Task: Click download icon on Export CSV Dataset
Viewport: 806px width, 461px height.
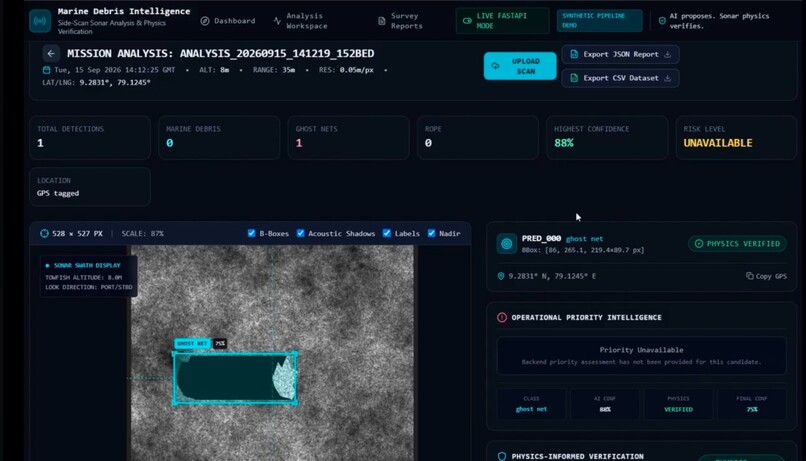Action: point(667,78)
